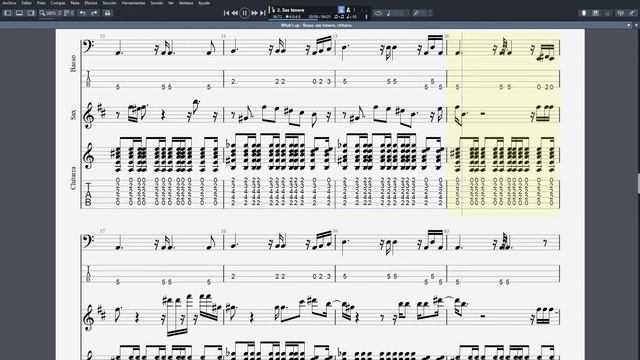This screenshot has width=640, height=360.
Task: Toggle the global view bottom panel icon
Action: [x=19, y=13]
